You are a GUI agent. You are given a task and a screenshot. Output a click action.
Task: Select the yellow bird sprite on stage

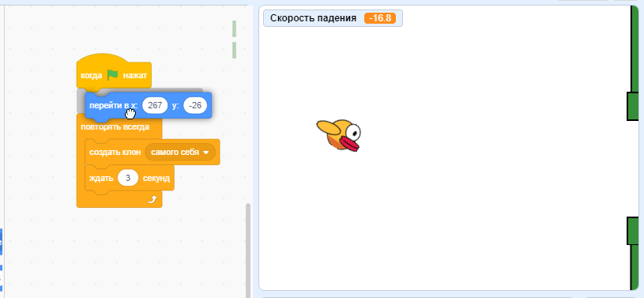point(339,134)
